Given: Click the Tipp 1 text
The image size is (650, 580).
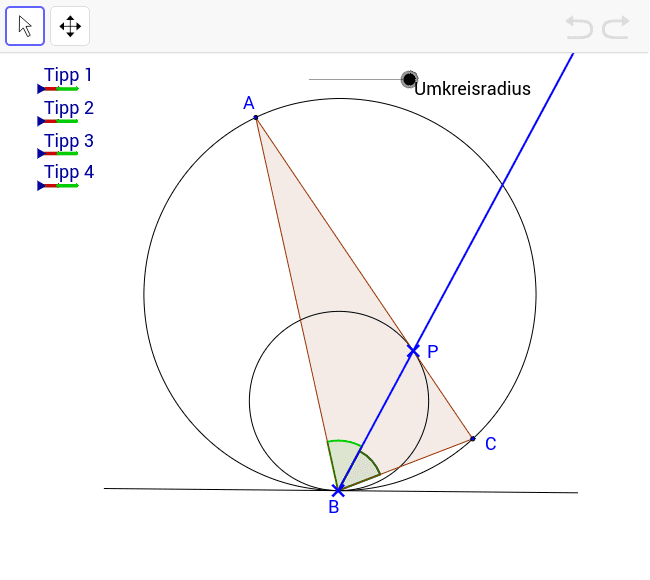Looking at the screenshot, I should 68,75.
